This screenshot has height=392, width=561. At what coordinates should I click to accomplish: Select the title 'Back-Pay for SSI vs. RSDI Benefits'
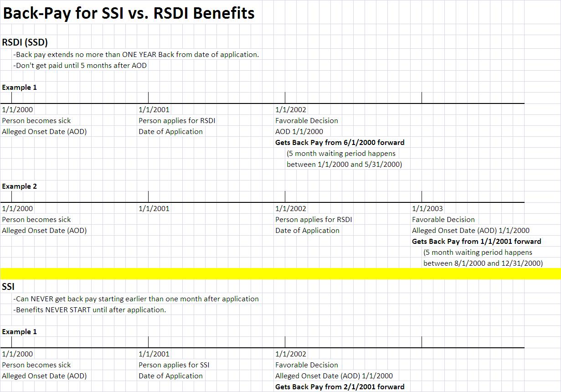click(129, 13)
